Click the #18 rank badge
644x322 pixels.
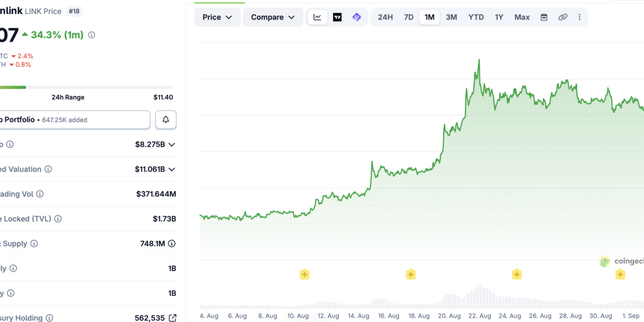pos(73,11)
